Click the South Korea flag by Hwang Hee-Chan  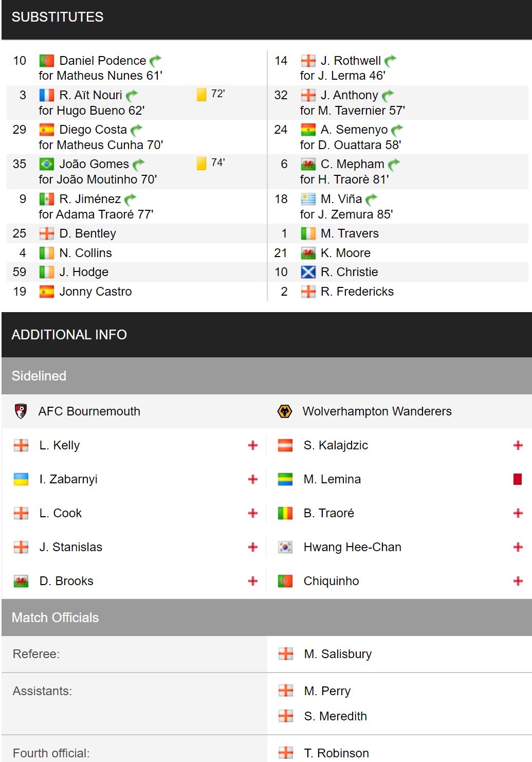click(285, 547)
